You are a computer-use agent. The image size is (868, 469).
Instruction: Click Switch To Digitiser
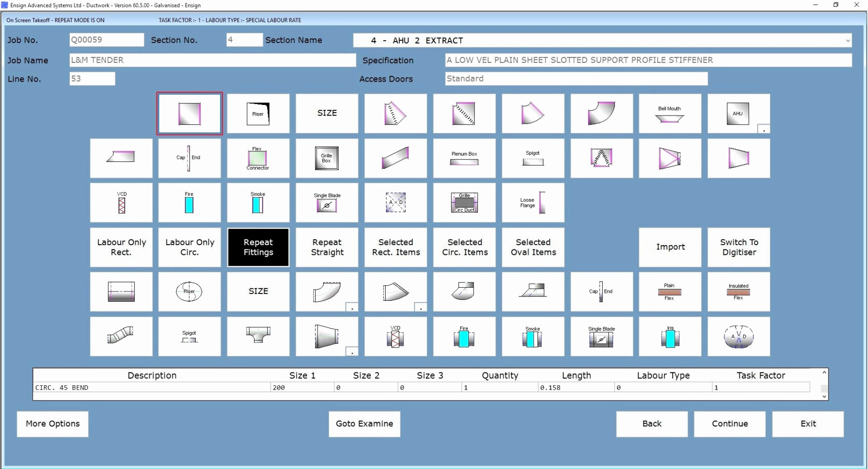click(x=738, y=247)
